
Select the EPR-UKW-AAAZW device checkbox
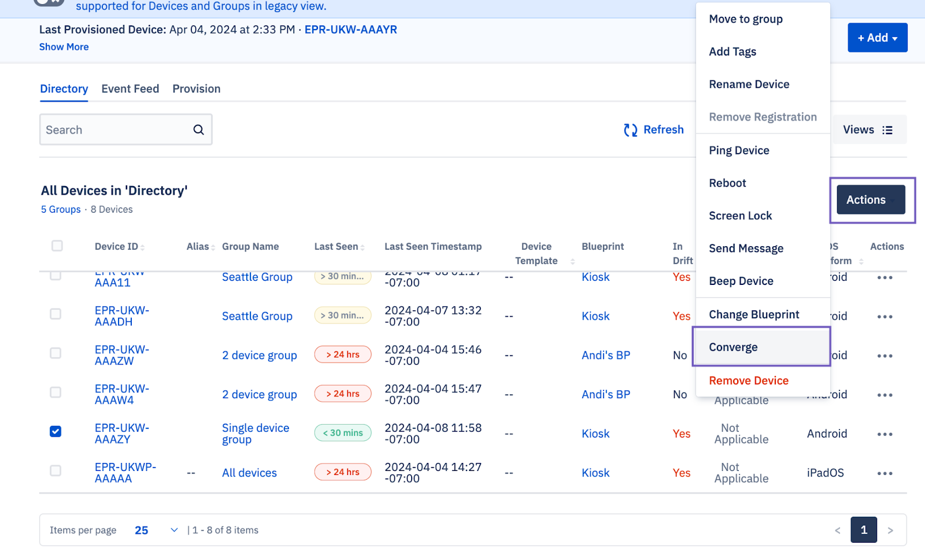(55, 353)
